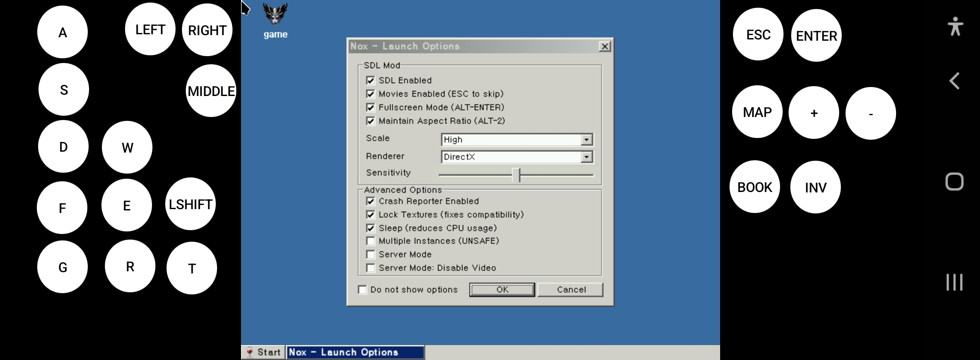
Task: Tap the plus (+) overlay button
Action: 814,113
